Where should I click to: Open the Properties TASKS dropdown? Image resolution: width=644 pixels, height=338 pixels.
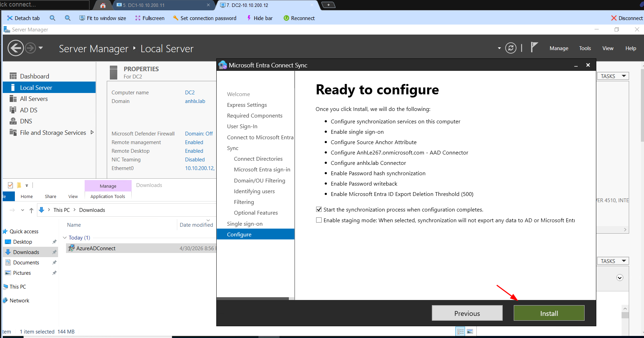613,76
